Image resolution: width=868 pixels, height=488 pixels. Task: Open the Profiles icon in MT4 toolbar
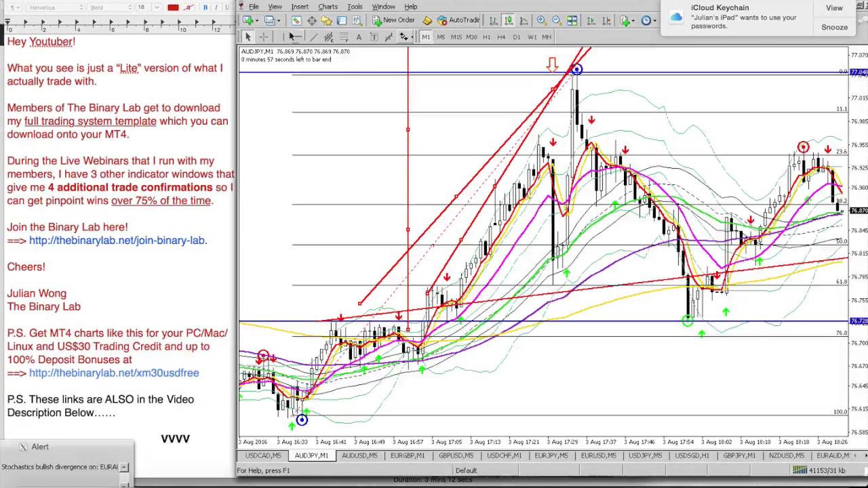[x=270, y=20]
